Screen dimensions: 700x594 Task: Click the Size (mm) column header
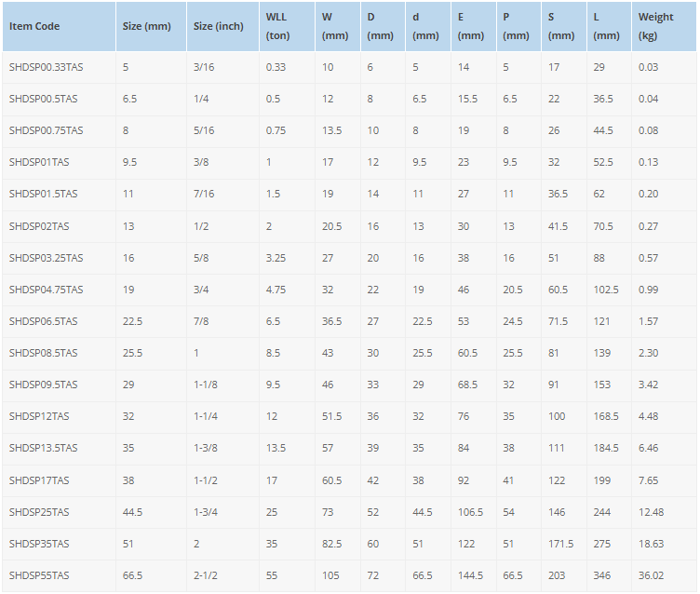click(146, 26)
